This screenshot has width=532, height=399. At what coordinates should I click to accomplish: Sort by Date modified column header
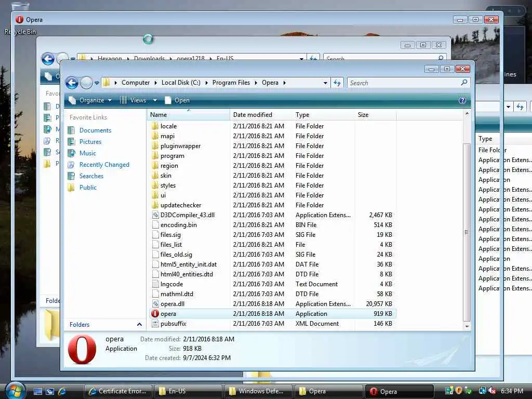coord(261,115)
